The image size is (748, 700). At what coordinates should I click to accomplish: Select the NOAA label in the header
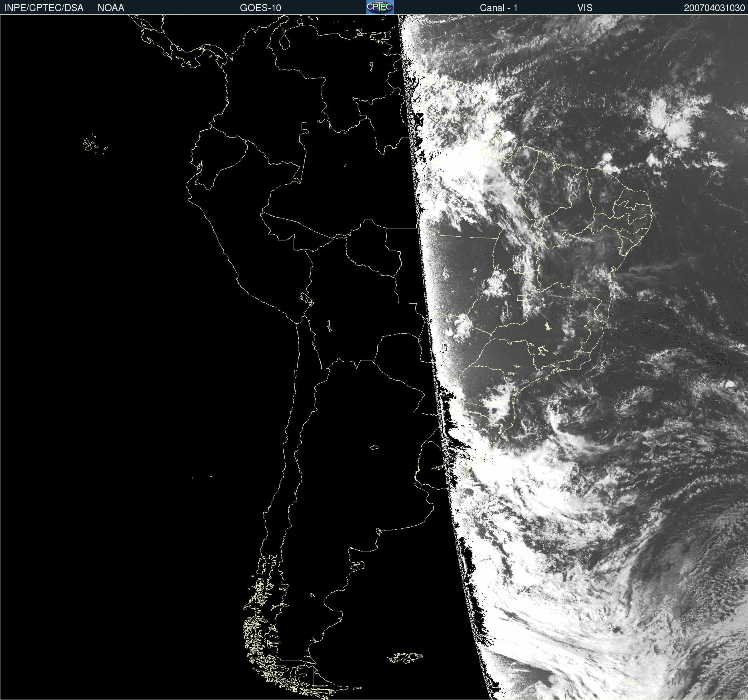click(111, 8)
